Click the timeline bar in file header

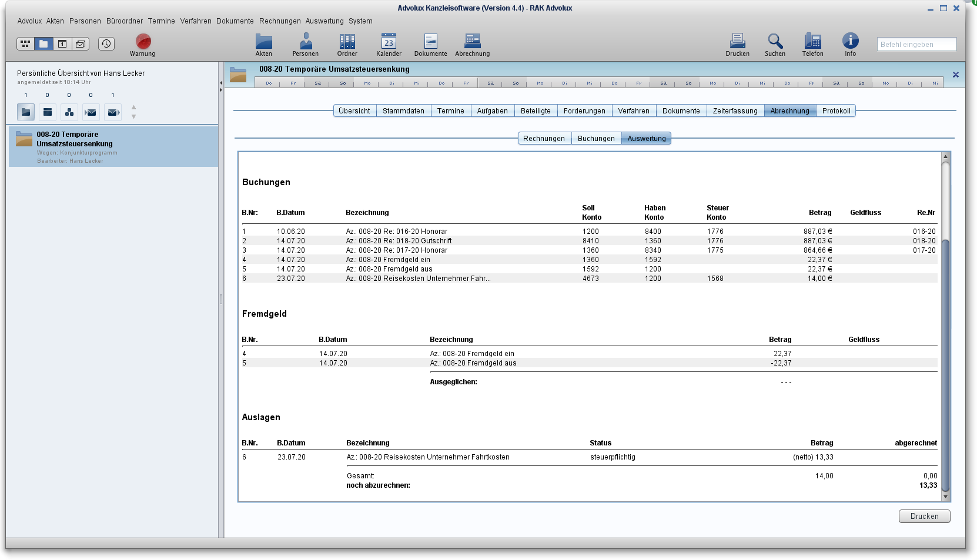coord(599,83)
